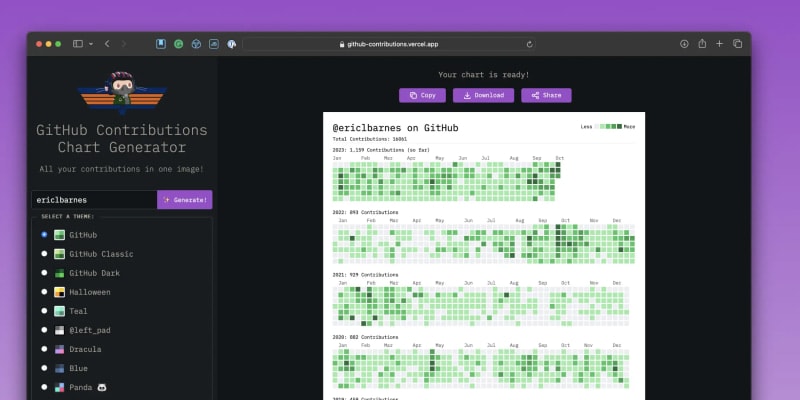The height and width of the screenshot is (400, 800).
Task: Click the GitHub Dark theme color swatch
Action: pyautogui.click(x=59, y=273)
